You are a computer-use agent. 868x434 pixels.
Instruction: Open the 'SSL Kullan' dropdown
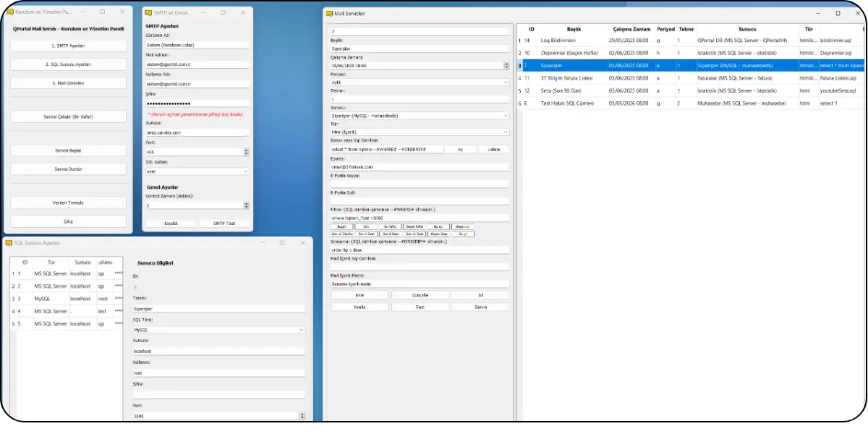(x=197, y=171)
